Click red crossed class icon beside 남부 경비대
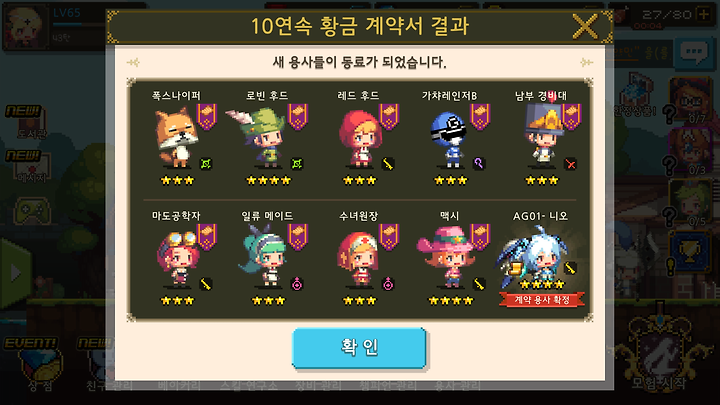The image size is (720, 405). point(570,164)
